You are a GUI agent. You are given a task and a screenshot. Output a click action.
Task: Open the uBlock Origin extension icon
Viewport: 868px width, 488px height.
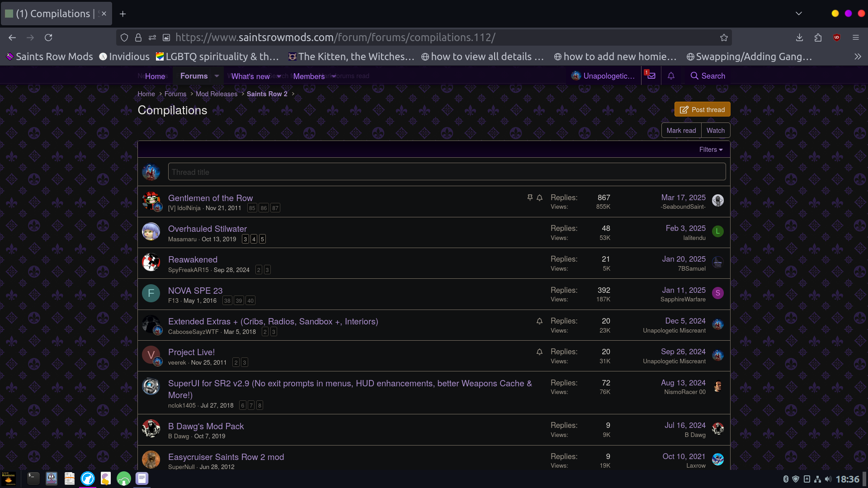pos(837,38)
